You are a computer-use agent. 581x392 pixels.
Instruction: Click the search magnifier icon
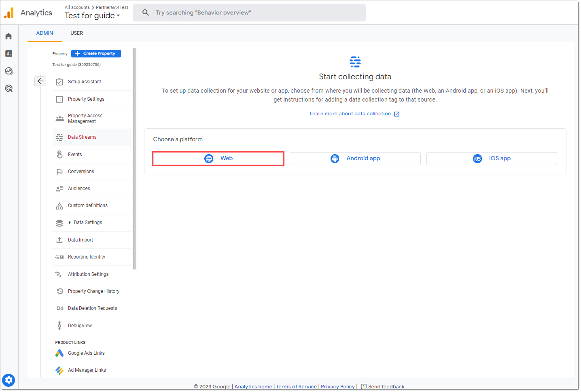146,13
